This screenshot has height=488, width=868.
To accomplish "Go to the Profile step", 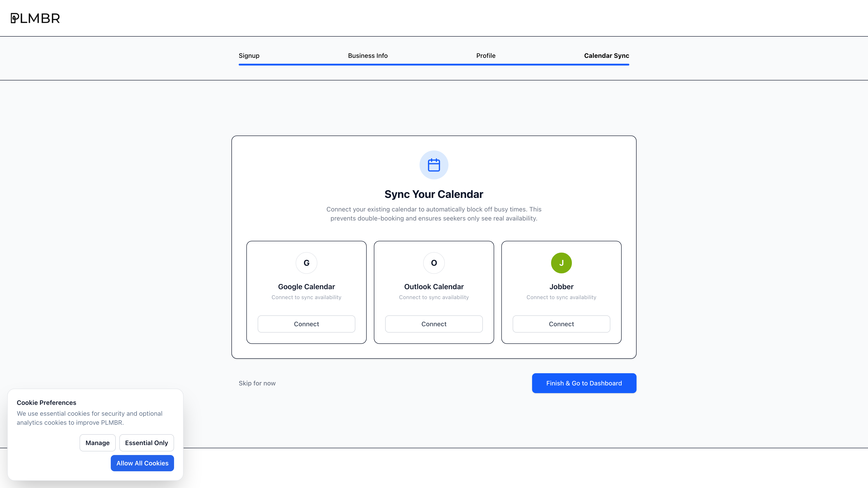I will click(x=486, y=56).
